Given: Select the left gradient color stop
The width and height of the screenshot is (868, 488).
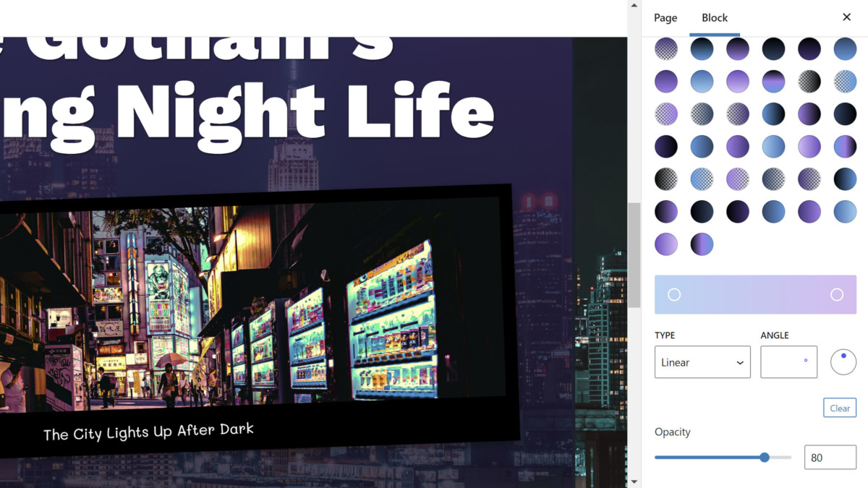Looking at the screenshot, I should [x=674, y=294].
